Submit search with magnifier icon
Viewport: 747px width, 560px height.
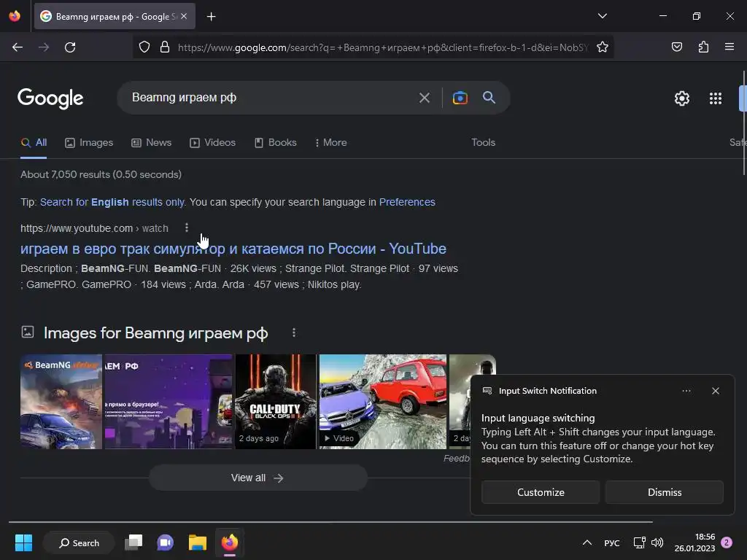pos(489,98)
